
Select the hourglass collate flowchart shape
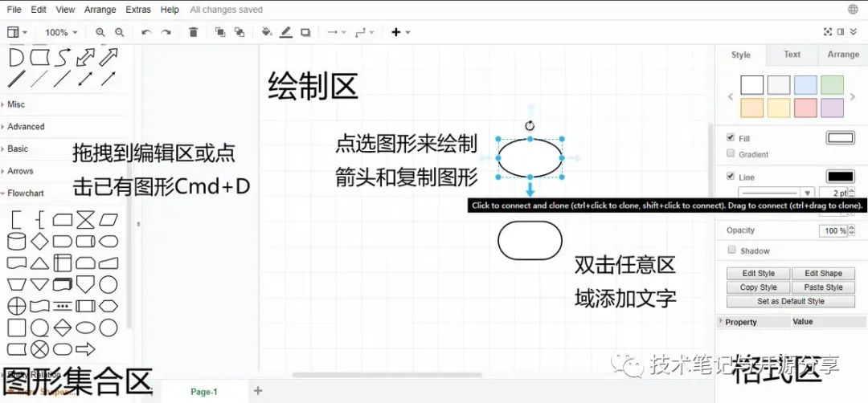(x=85, y=220)
